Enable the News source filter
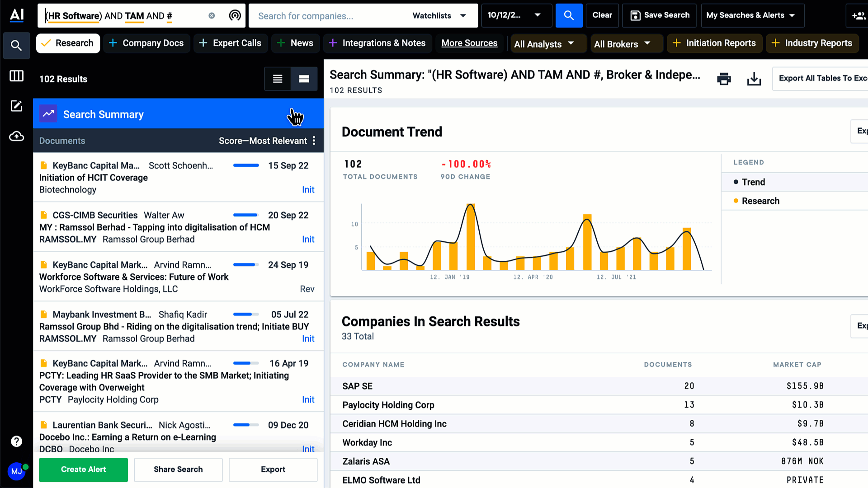 click(295, 43)
